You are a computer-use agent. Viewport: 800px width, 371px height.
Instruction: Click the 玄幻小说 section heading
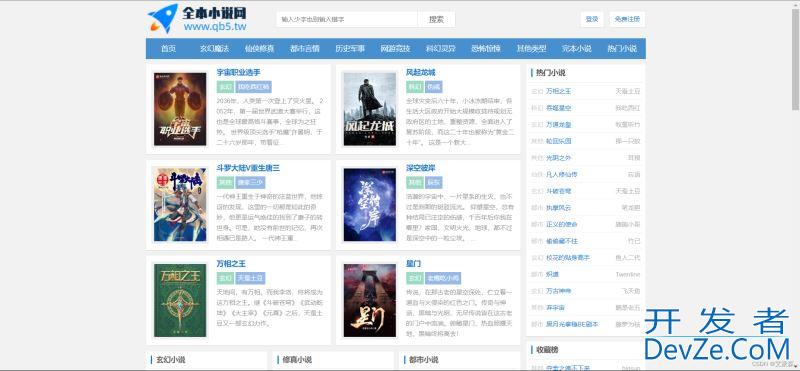pos(170,360)
